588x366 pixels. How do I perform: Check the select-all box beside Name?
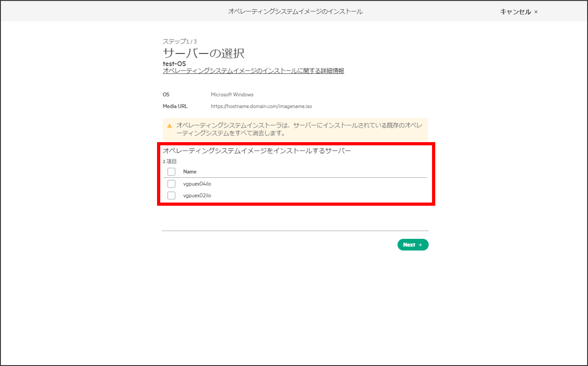(x=171, y=172)
